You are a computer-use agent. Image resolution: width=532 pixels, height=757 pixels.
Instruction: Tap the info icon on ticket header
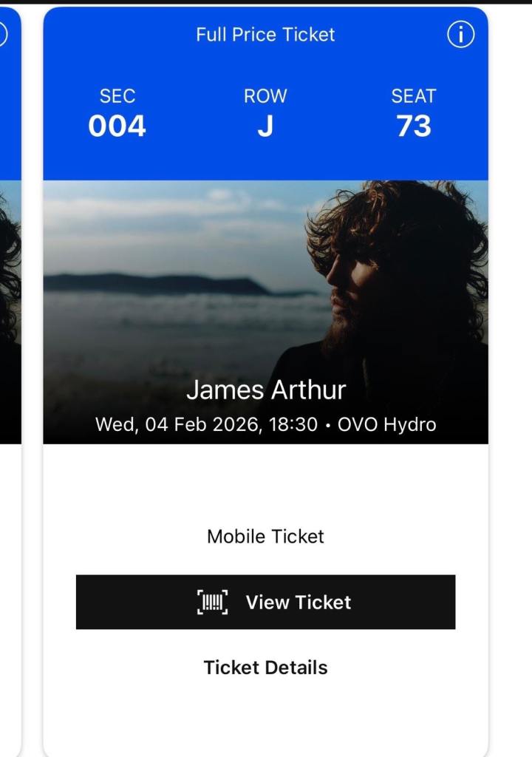point(460,35)
